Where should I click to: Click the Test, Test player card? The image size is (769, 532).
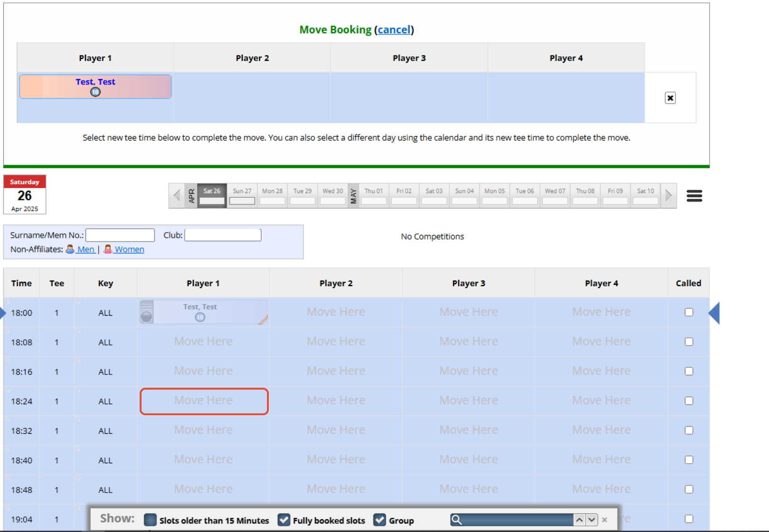(95, 86)
